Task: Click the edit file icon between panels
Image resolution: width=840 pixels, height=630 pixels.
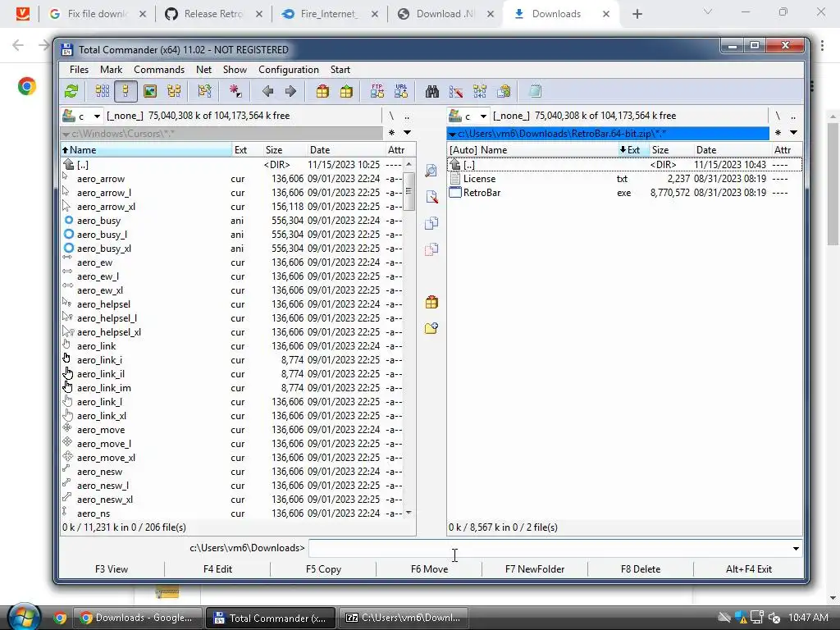Action: coord(431,197)
